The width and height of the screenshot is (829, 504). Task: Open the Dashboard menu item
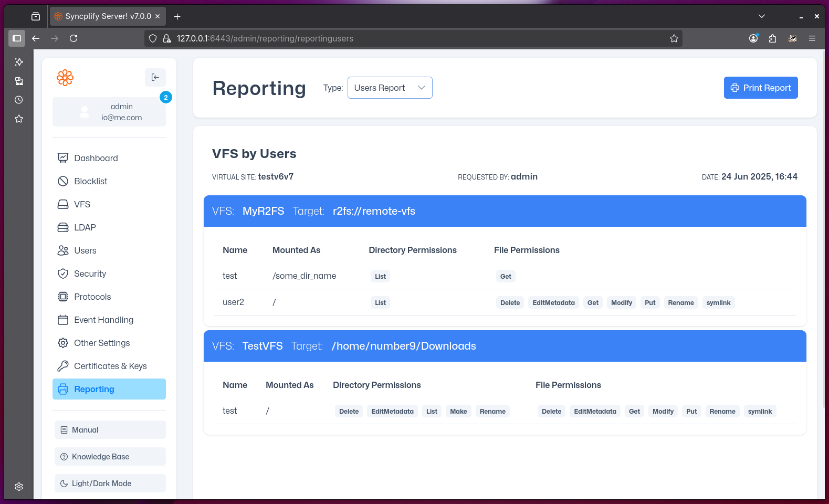coord(109,158)
